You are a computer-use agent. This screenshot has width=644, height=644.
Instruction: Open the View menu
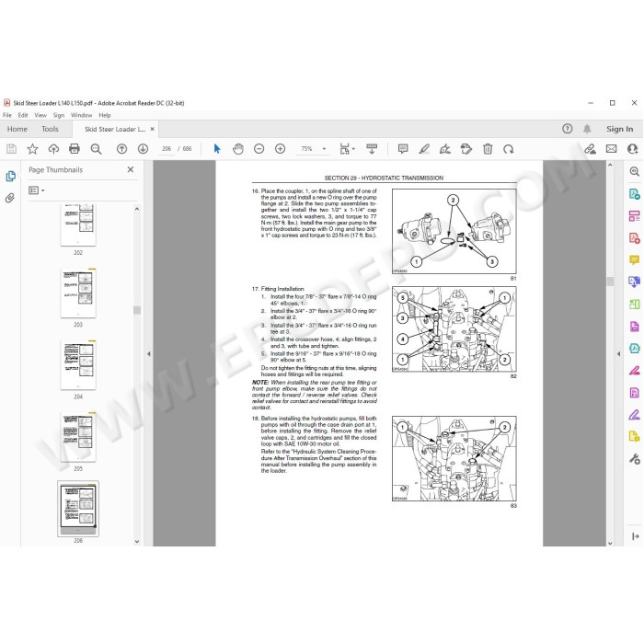click(40, 115)
